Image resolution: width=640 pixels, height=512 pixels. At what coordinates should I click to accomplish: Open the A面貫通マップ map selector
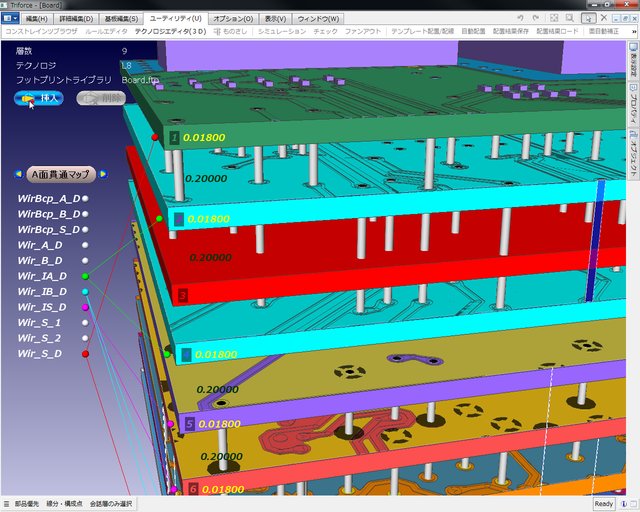[x=62, y=174]
